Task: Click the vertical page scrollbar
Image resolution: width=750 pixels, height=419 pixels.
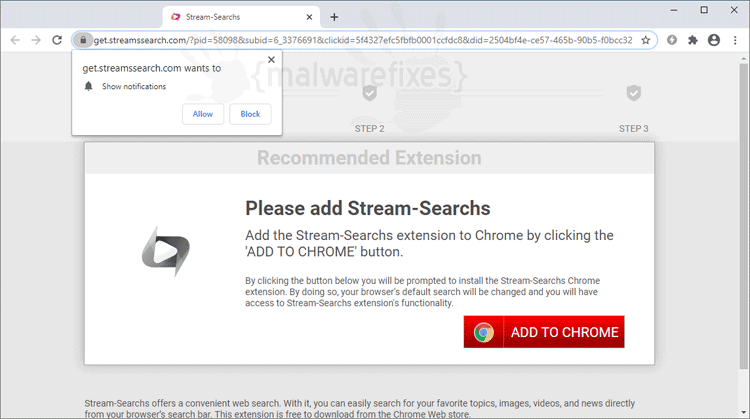Action: 743,215
